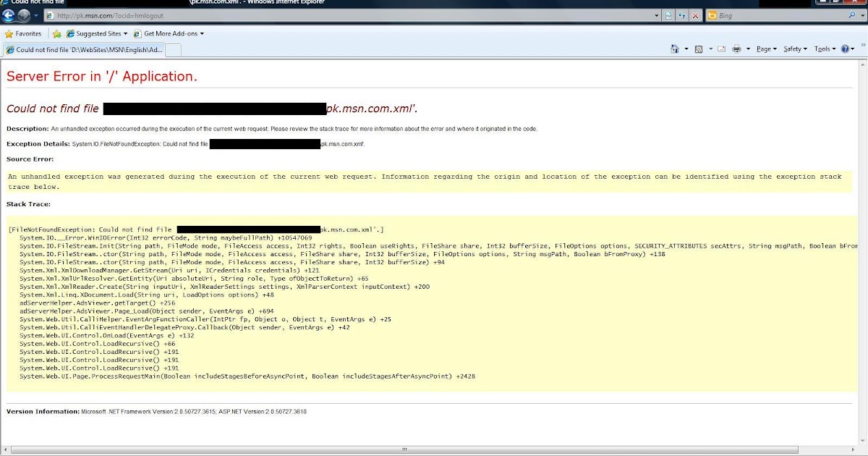868x456 pixels.
Task: Click the 'Description:' label
Action: point(27,129)
